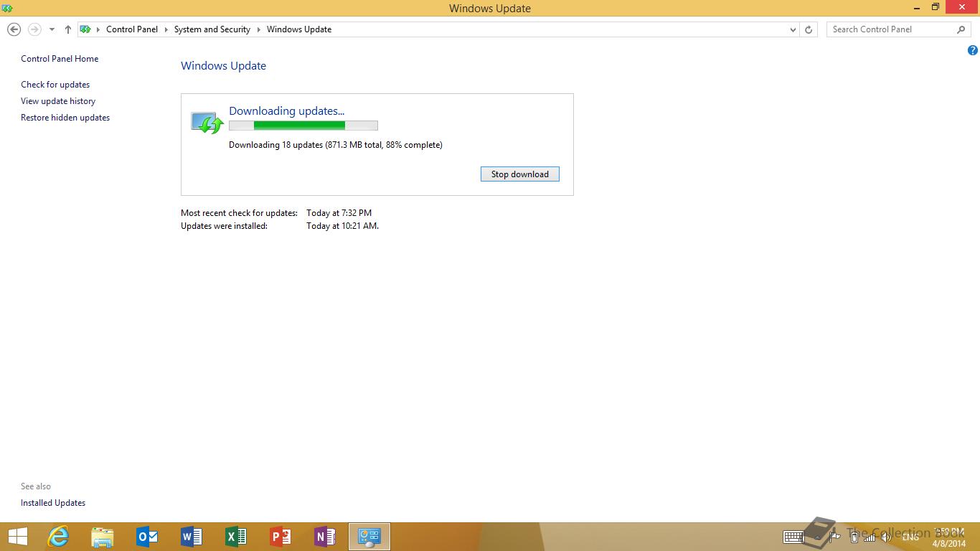Open Check for updates link
Screen dimensions: 980x551
click(x=55, y=85)
